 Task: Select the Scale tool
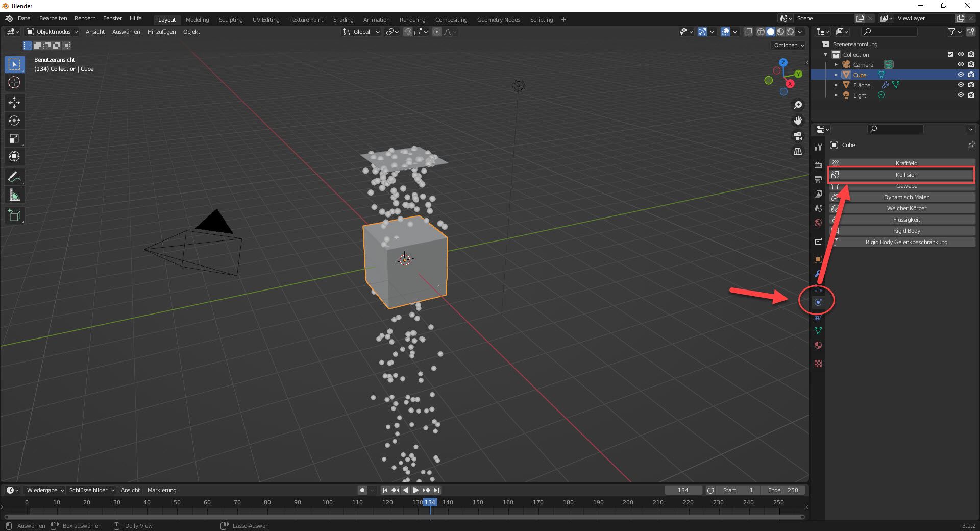(x=14, y=138)
